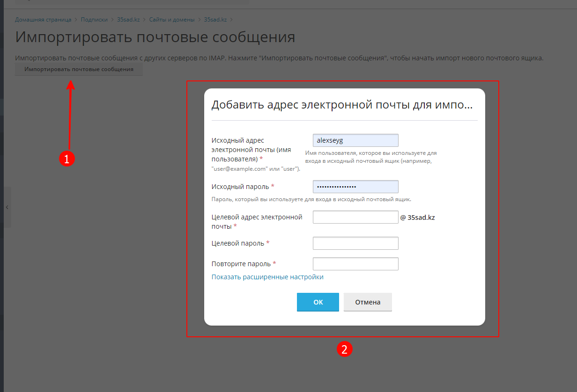
Task: Click the OK button in the dialog
Action: [318, 302]
